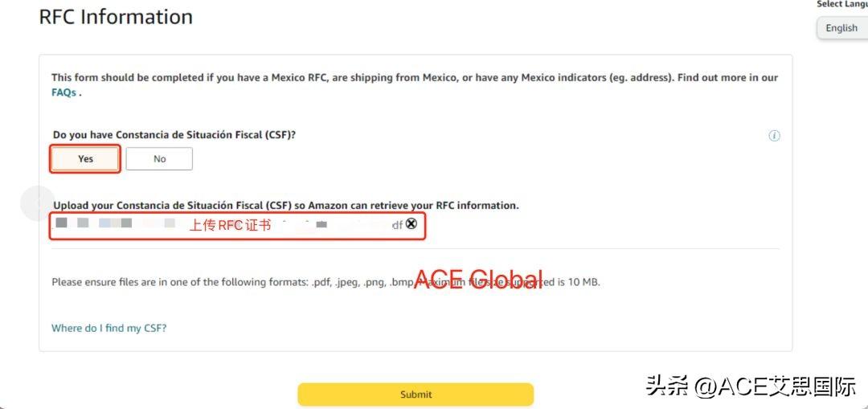868x409 pixels.
Task: Select Yes for having a CSF
Action: (x=85, y=159)
